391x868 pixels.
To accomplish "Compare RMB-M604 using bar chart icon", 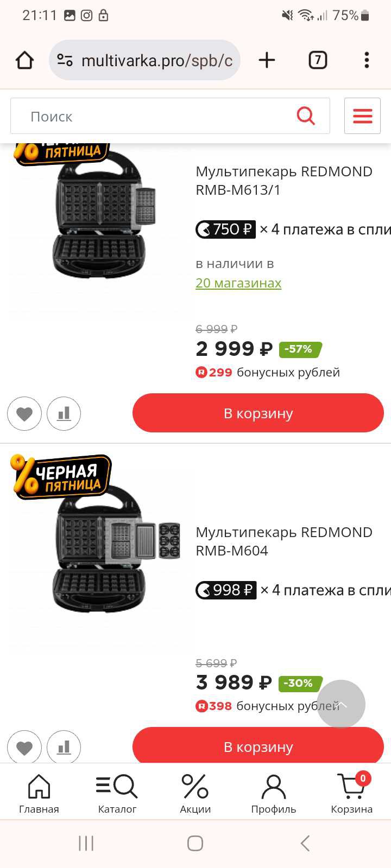I will [x=64, y=747].
